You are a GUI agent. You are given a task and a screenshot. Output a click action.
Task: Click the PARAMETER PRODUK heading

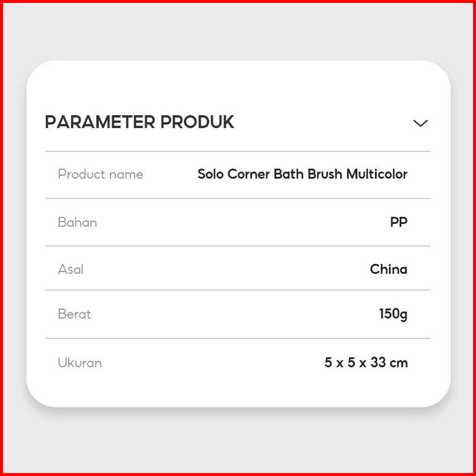[x=139, y=122]
